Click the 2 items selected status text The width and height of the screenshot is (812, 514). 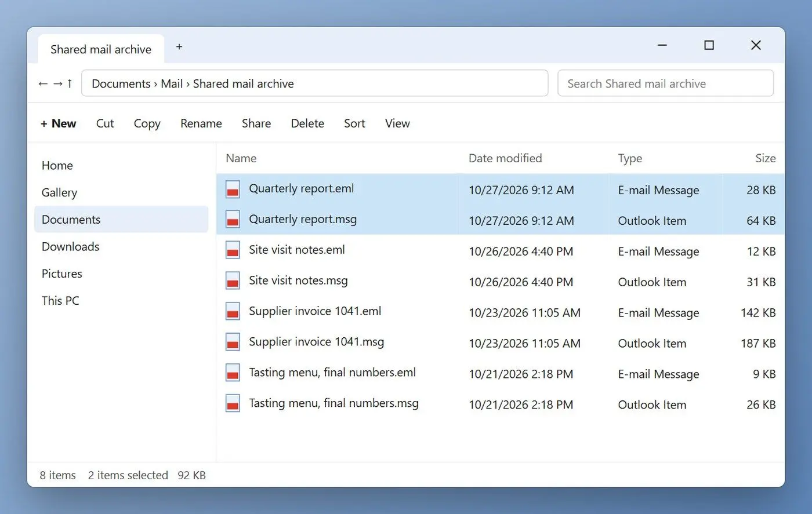click(128, 475)
